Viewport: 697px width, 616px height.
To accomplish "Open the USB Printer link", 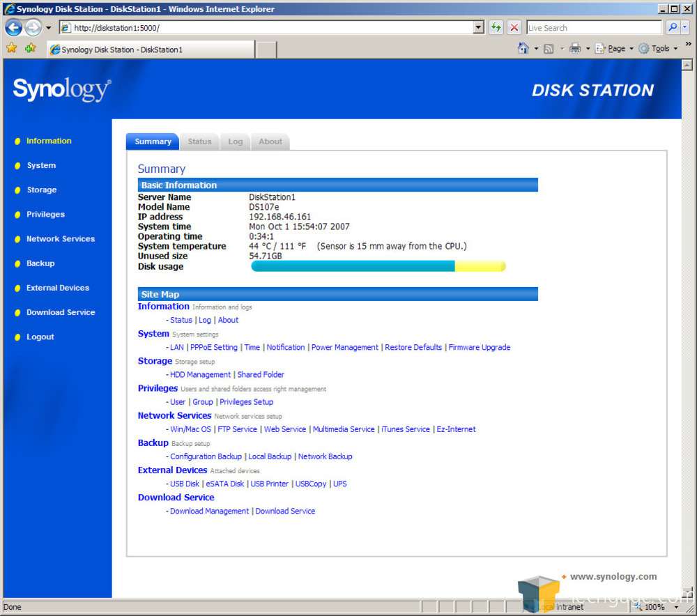I will click(x=269, y=484).
